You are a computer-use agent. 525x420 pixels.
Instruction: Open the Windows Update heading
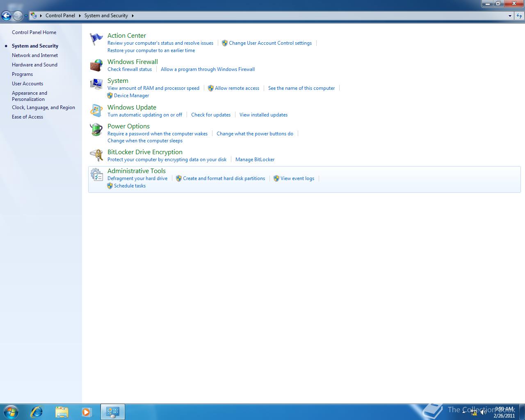click(x=132, y=107)
